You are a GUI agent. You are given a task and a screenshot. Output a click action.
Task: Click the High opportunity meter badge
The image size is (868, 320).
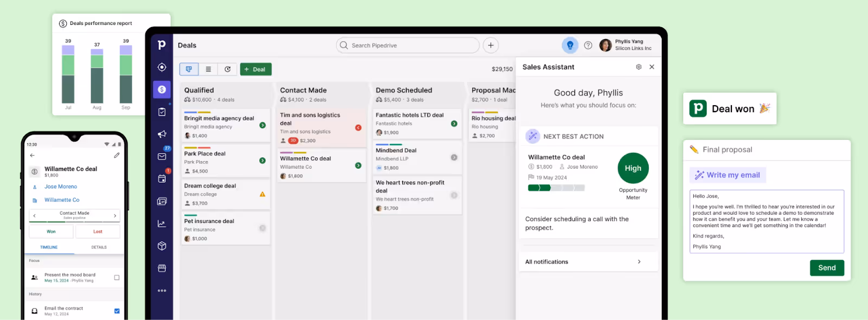(x=633, y=168)
